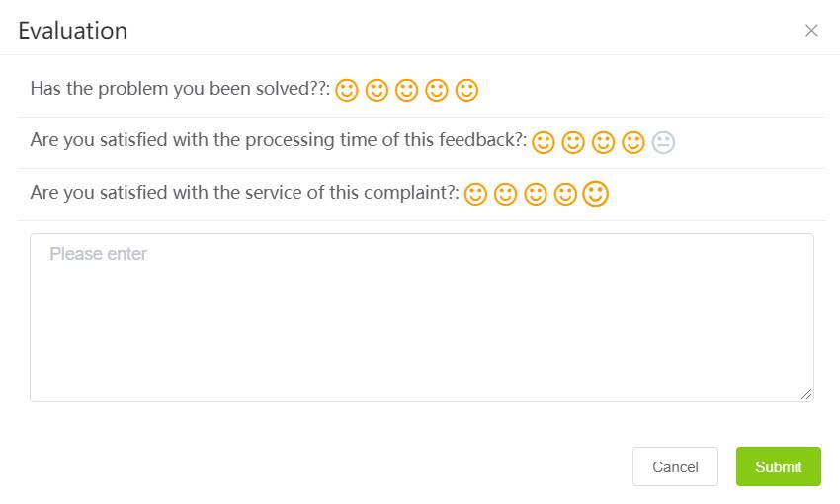Select enlarged fifth smiley for complaint service
The width and height of the screenshot is (840, 504).
coord(596,194)
